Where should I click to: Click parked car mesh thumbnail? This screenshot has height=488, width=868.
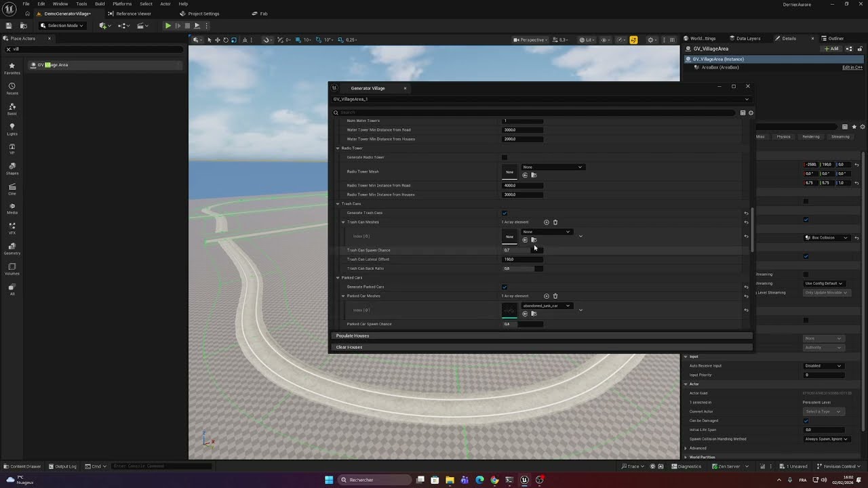(509, 310)
